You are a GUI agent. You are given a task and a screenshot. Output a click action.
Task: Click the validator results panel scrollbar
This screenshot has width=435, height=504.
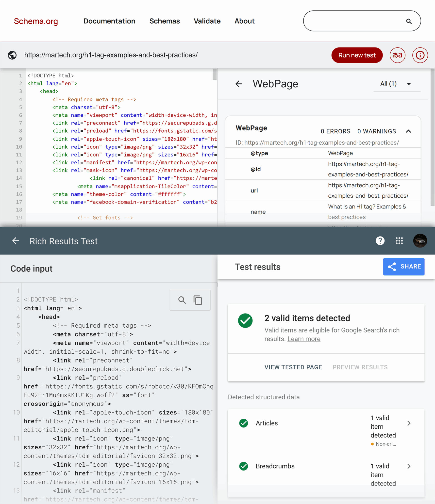point(432,137)
